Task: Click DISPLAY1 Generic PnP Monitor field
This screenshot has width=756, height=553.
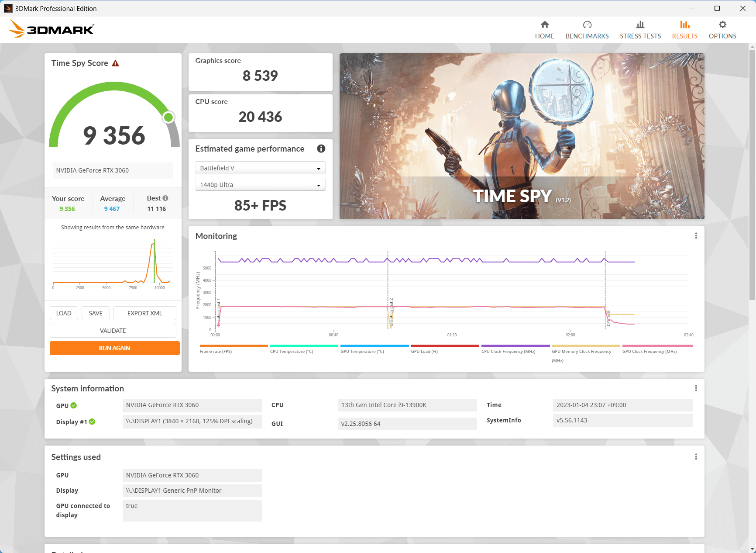Action: (192, 491)
